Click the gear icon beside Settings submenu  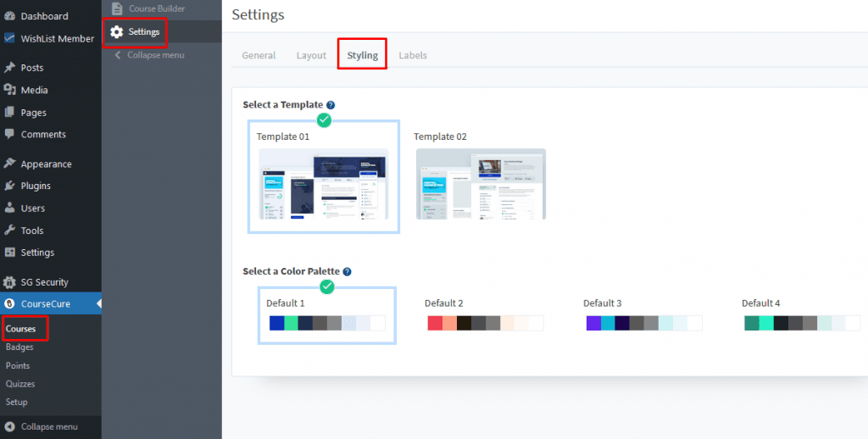[116, 32]
